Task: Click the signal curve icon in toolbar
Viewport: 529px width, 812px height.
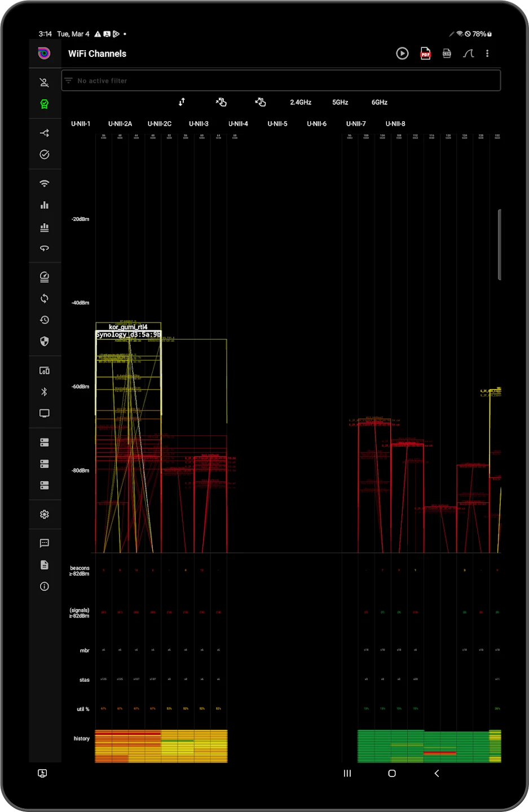Action: (x=468, y=54)
